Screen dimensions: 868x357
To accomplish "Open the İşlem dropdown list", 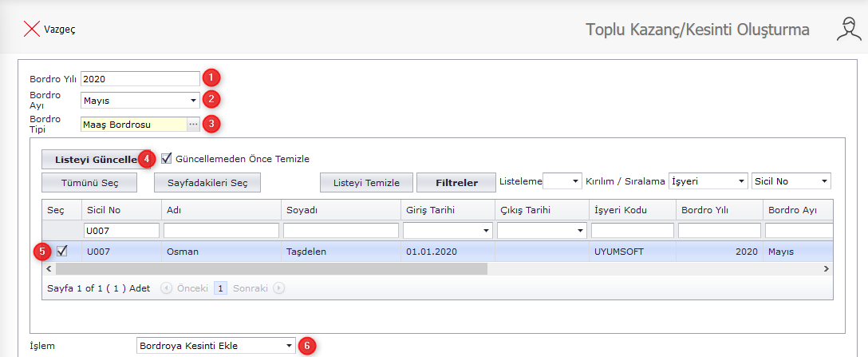I will 288,346.
